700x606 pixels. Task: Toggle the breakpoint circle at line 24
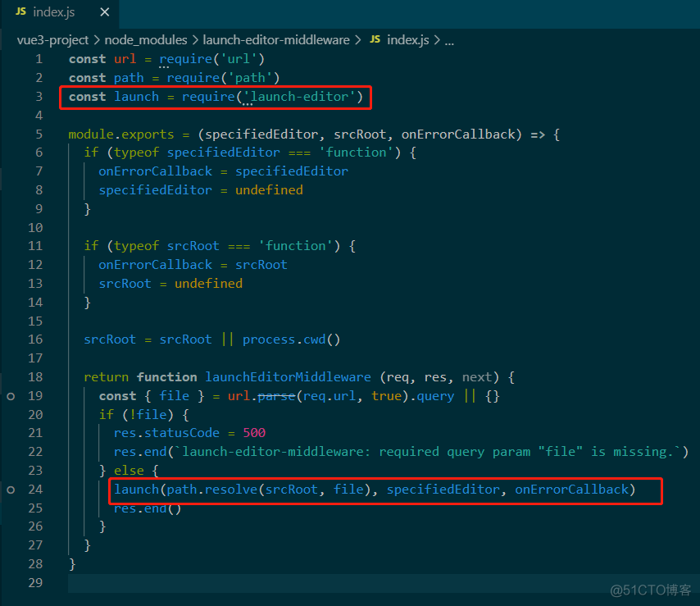(11, 489)
